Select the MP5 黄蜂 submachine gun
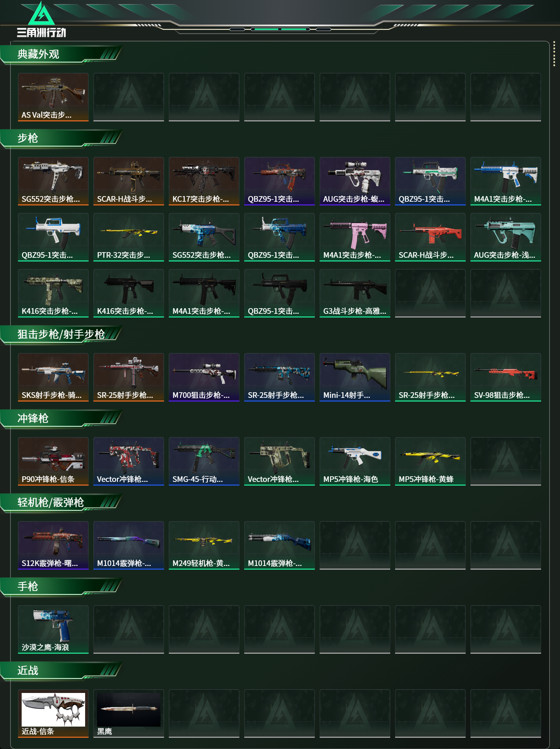This screenshot has width=560, height=749. point(430,461)
